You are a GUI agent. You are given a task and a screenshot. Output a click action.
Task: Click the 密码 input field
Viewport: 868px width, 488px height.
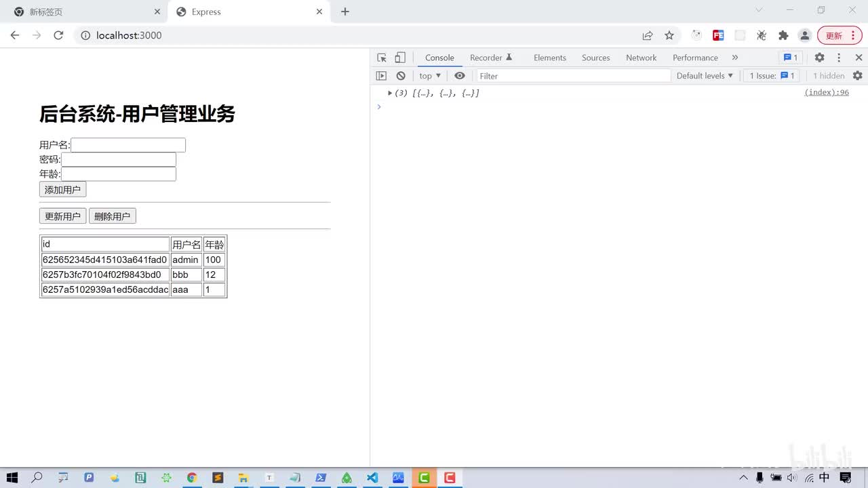click(119, 159)
